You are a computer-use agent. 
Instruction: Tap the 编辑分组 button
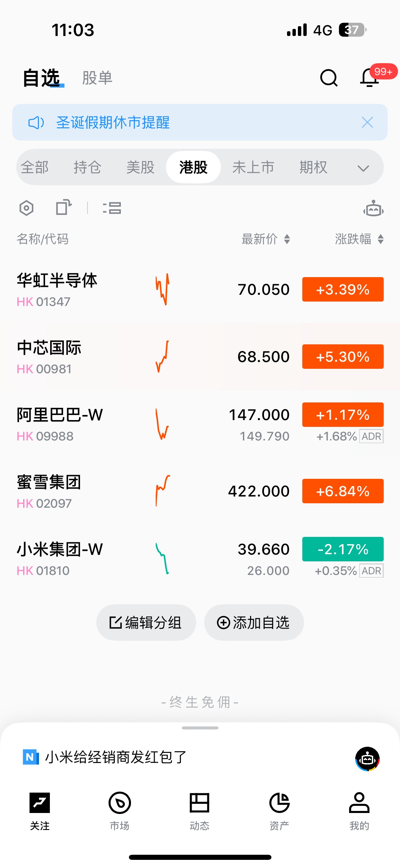(x=146, y=622)
